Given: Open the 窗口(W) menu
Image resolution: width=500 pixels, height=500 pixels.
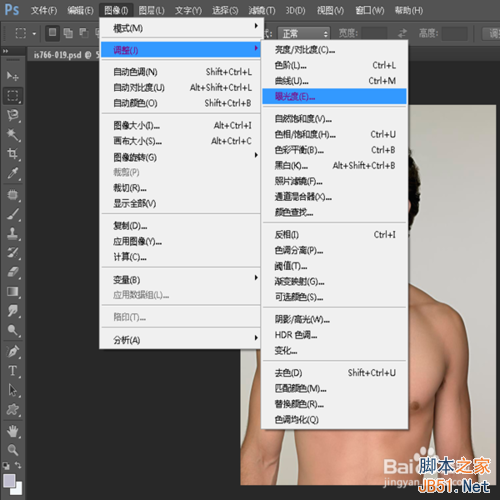Looking at the screenshot, I should [x=370, y=11].
